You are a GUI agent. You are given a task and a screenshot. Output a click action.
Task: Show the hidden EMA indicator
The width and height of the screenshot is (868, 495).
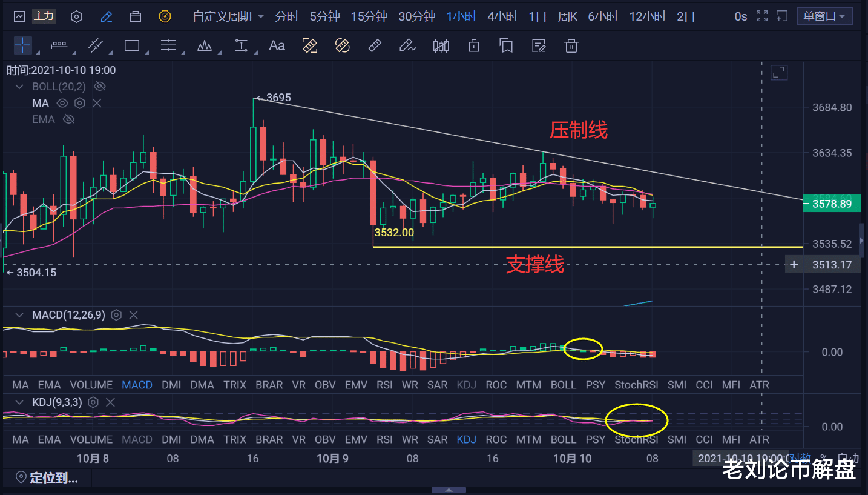click(x=69, y=119)
